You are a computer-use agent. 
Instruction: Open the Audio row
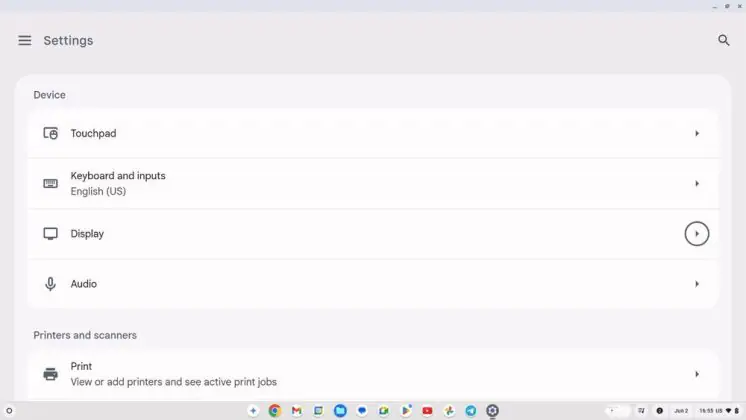(373, 284)
